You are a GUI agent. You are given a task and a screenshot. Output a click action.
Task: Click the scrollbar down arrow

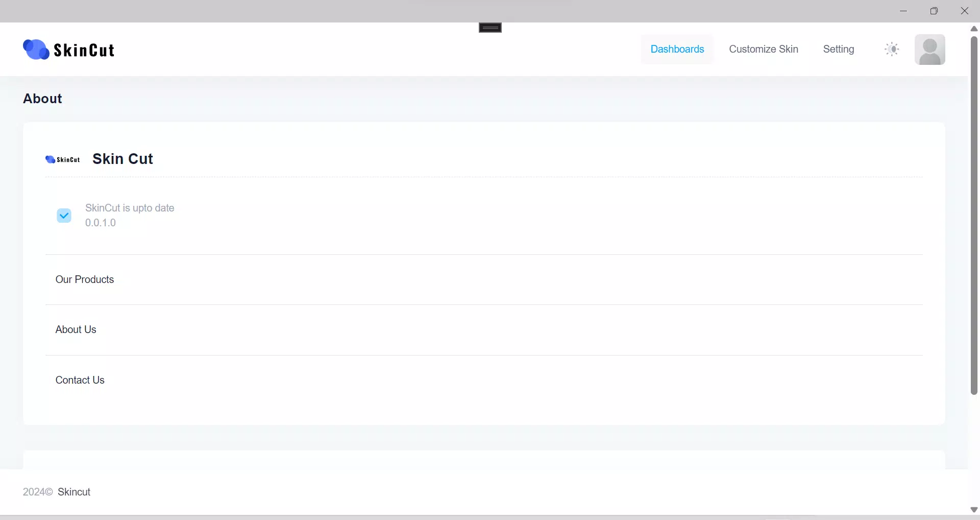(x=974, y=510)
